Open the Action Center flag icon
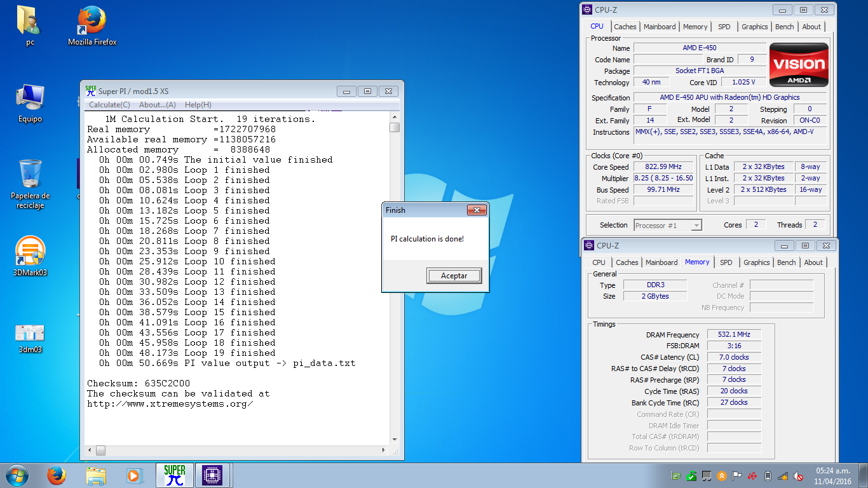Screen dimensions: 868x488 pos(737,476)
